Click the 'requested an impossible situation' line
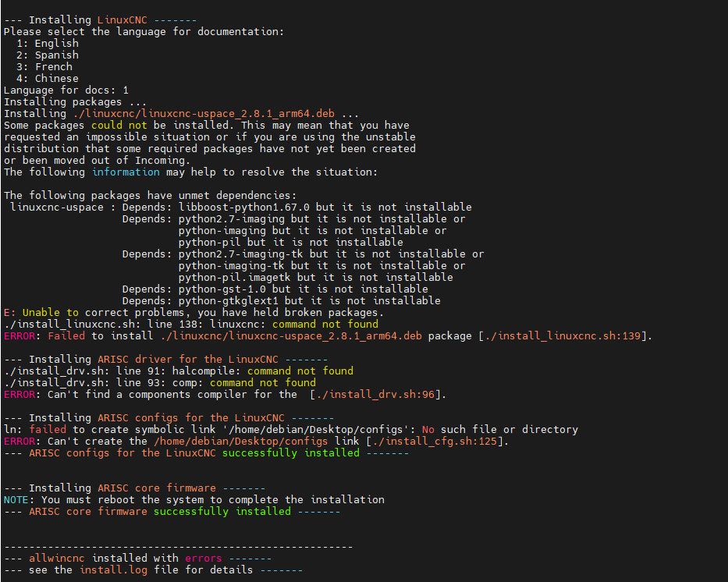Viewport: 728px width, 582px height. click(210, 137)
